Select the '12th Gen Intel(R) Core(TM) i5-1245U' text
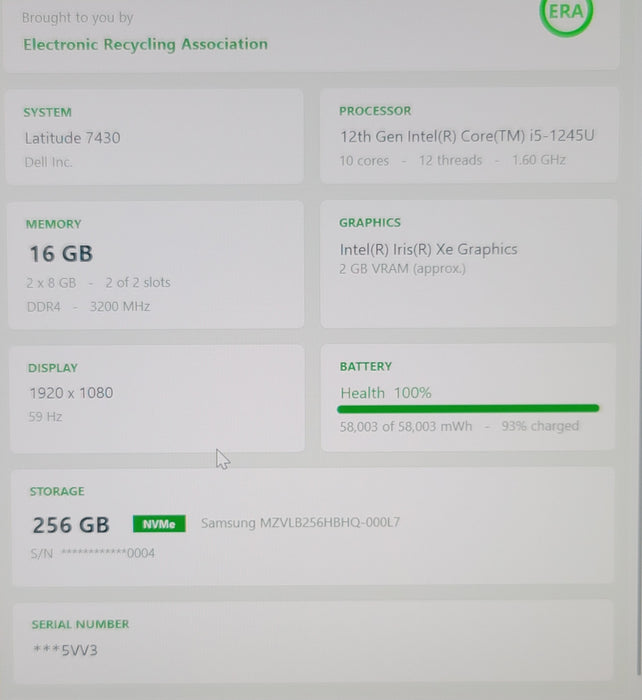This screenshot has width=642, height=700. coord(467,136)
